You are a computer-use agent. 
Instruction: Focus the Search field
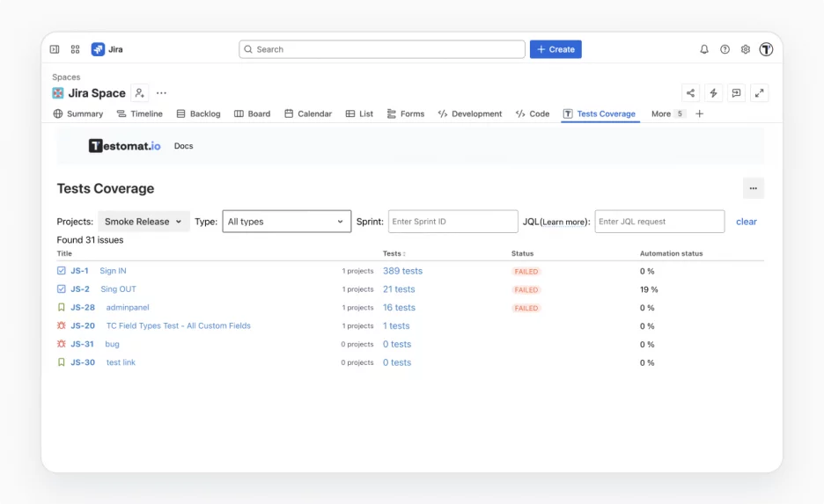pyautogui.click(x=382, y=49)
